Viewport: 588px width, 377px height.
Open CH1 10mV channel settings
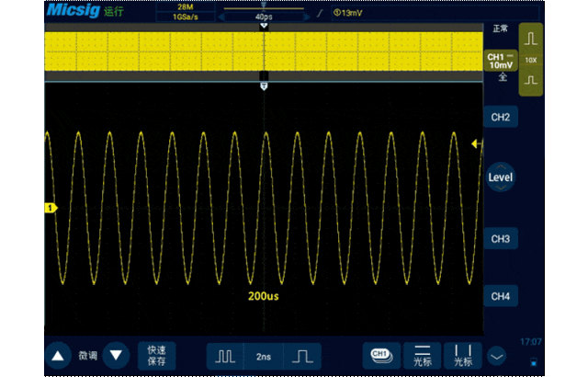500,61
